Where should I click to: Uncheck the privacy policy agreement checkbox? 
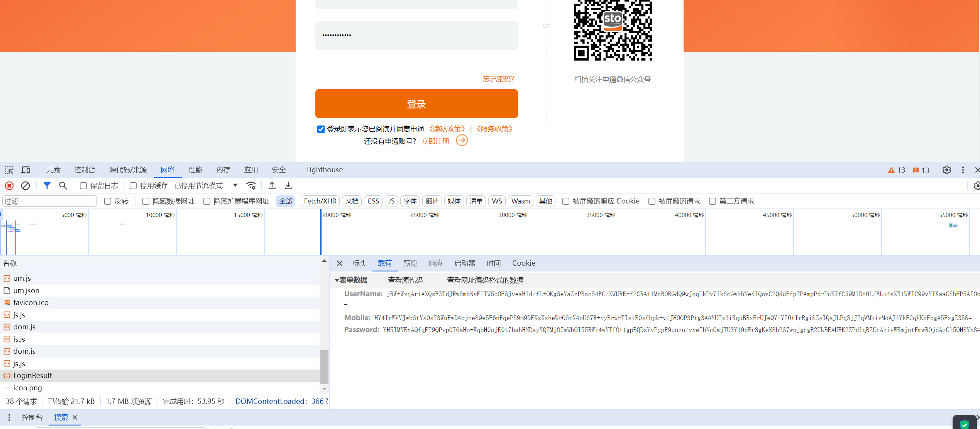click(321, 129)
